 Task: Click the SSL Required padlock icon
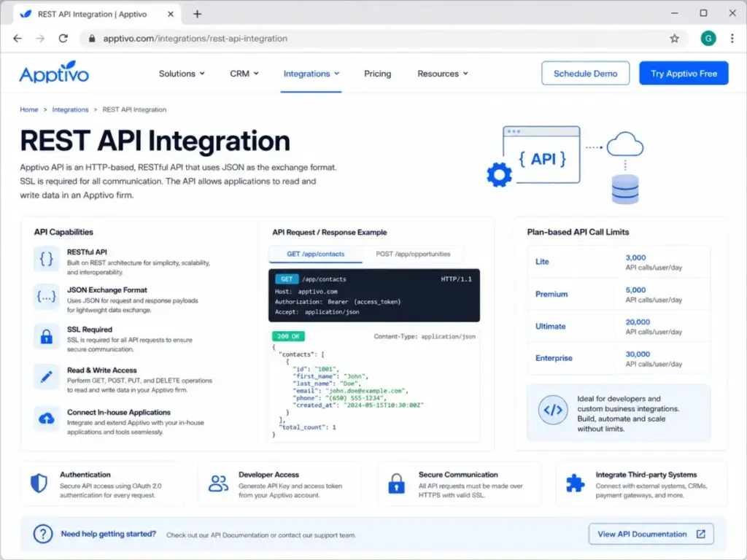(46, 337)
